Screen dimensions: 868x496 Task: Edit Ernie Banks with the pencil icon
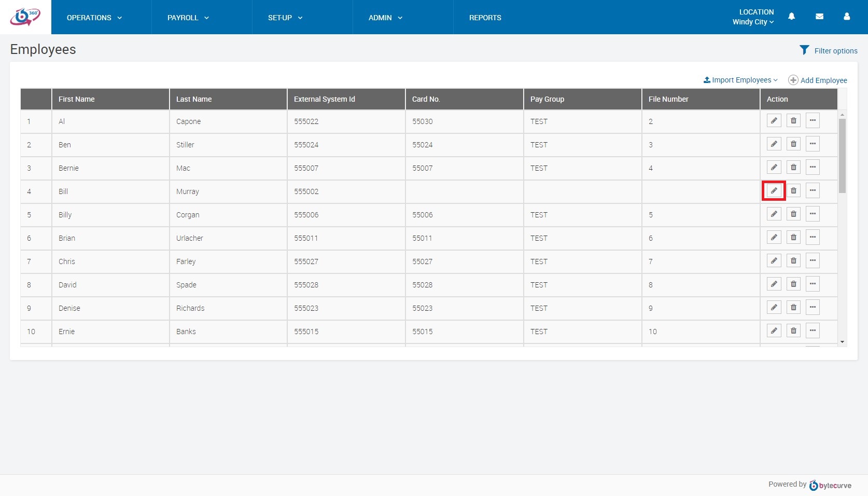tap(774, 331)
